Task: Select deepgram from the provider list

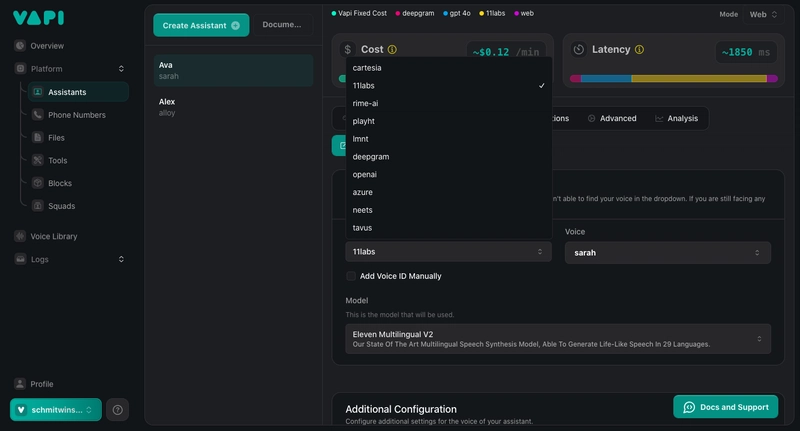Action: click(x=371, y=156)
